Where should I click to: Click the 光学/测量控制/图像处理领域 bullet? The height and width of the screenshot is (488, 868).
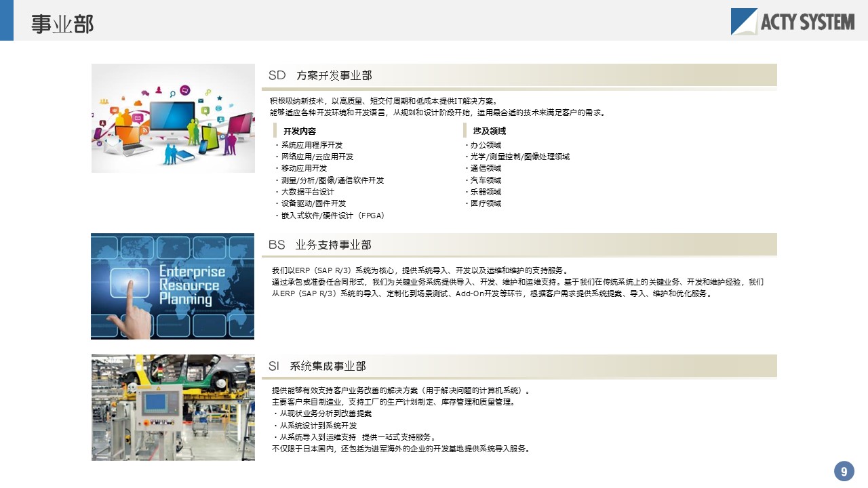[517, 157]
